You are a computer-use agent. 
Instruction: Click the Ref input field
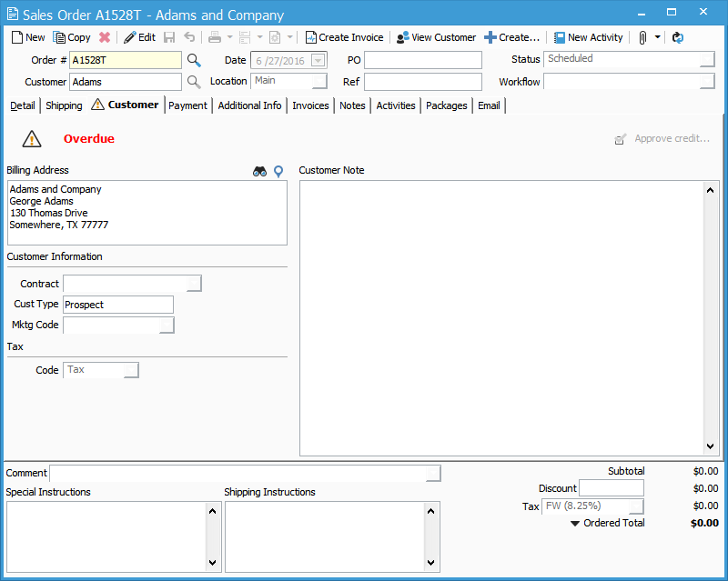point(423,82)
